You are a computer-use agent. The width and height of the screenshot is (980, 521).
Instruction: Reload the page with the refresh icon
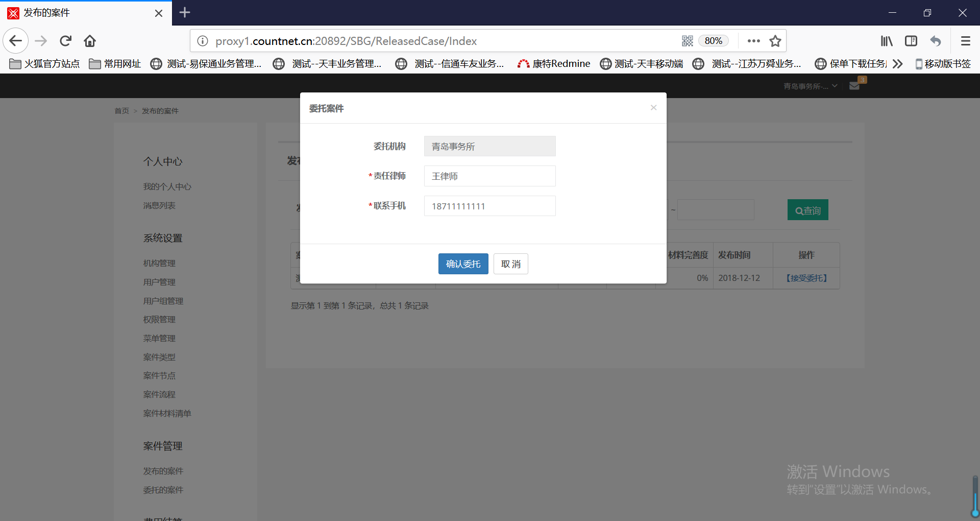(65, 41)
